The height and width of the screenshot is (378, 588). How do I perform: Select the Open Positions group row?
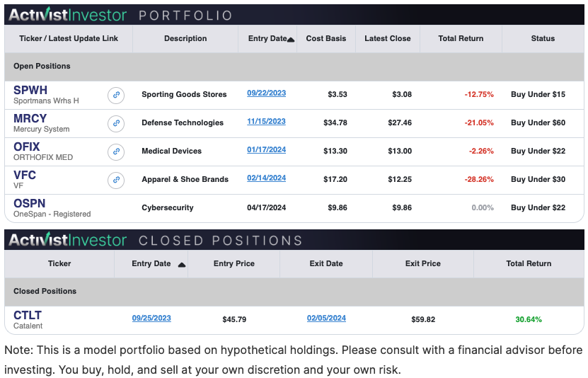[294, 67]
